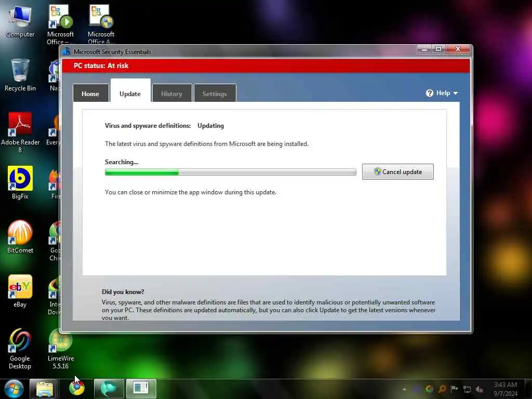Select the Microsoft Office shortcut with shield

[x=101, y=24]
